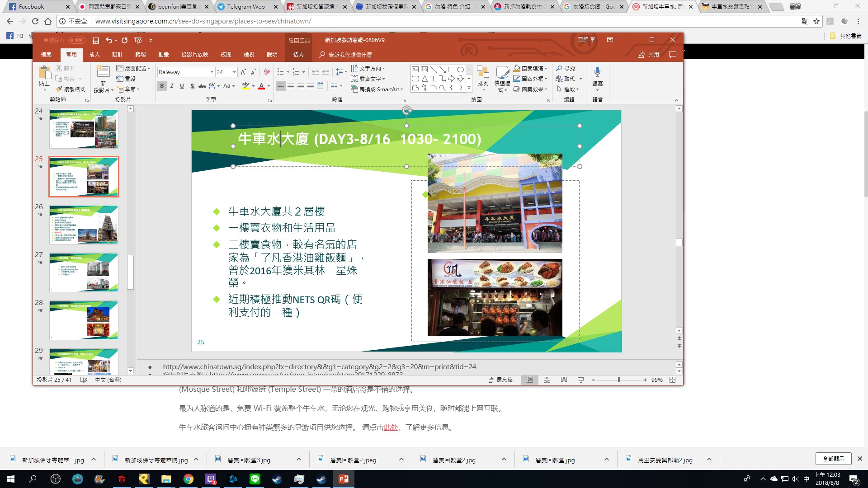Expand the Section (章節) dropdown

pos(128,89)
